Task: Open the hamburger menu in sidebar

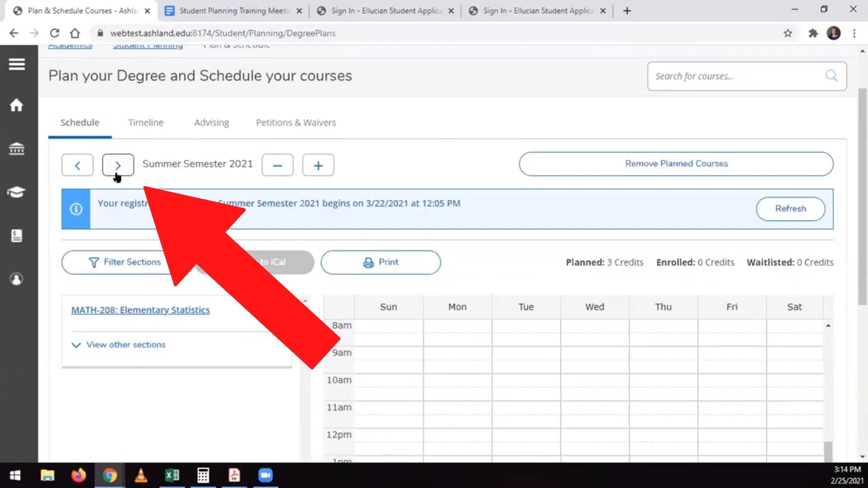Action: click(x=17, y=64)
